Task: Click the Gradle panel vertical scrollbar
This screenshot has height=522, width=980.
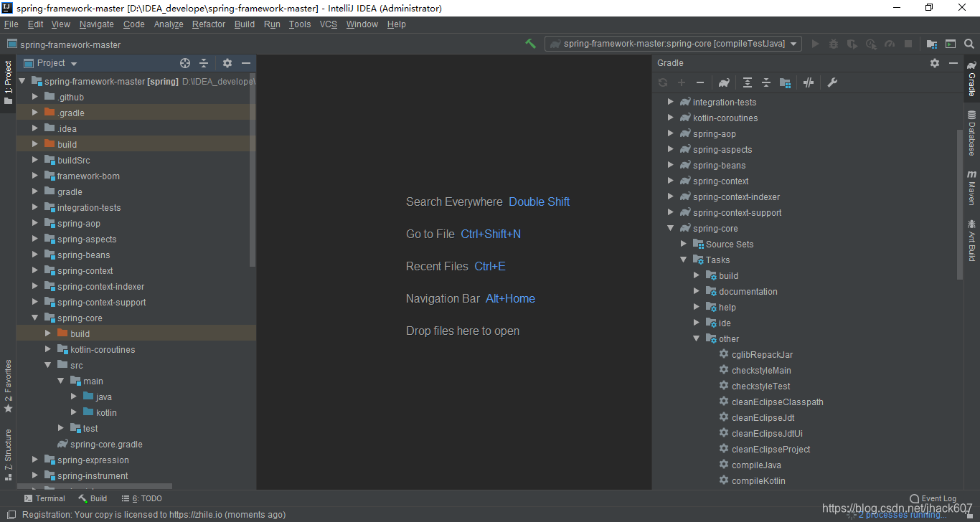Action: (x=960, y=204)
